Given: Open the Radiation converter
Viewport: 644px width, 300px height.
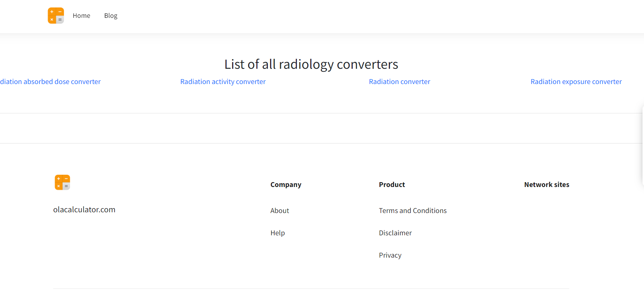Looking at the screenshot, I should [x=400, y=81].
